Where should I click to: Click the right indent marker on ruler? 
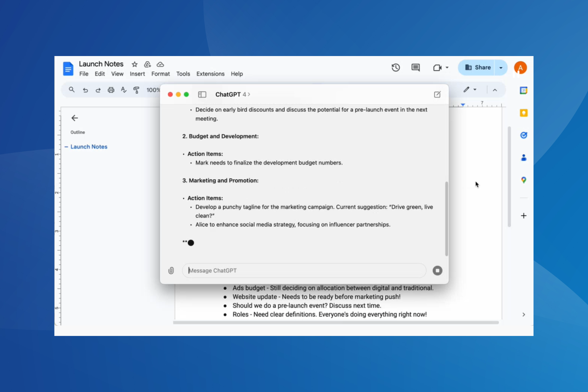463,105
